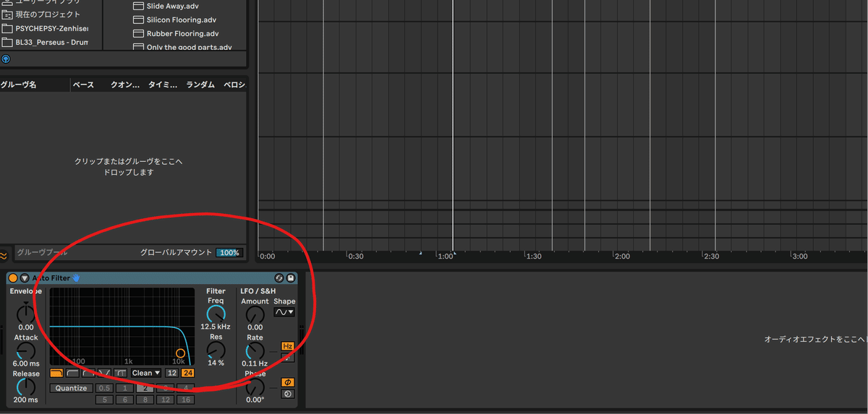Screen dimensions: 868x414
Task: Choose quantize beat value 5
Action: click(x=105, y=399)
